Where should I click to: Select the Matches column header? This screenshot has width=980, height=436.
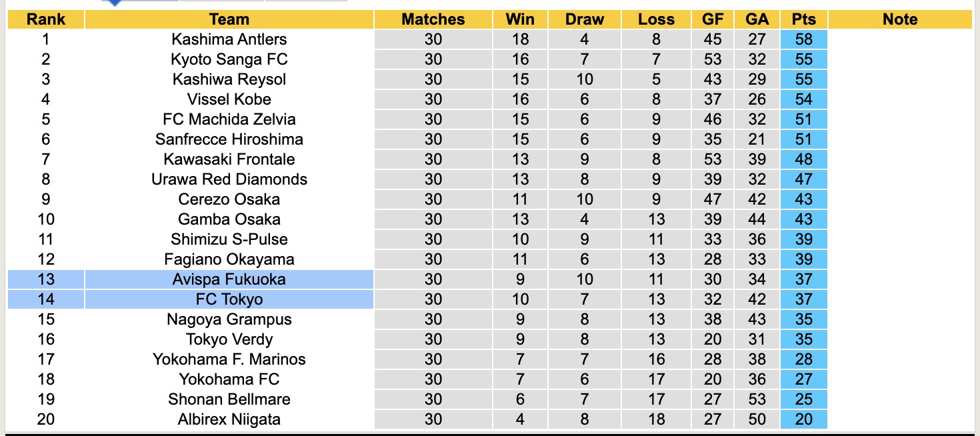433,19
